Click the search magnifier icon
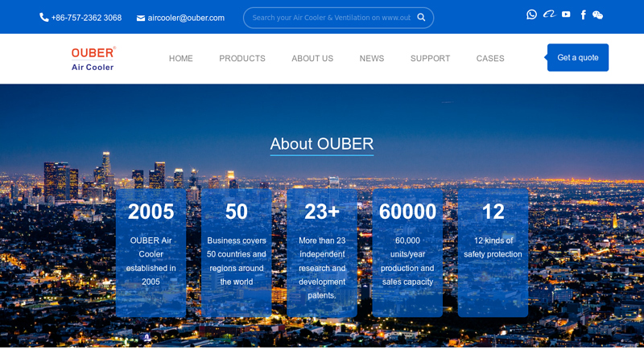 (x=421, y=17)
